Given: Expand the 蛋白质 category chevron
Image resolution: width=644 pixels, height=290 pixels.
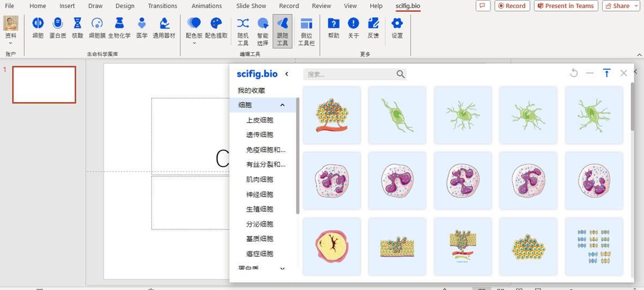Looking at the screenshot, I should click(x=283, y=268).
